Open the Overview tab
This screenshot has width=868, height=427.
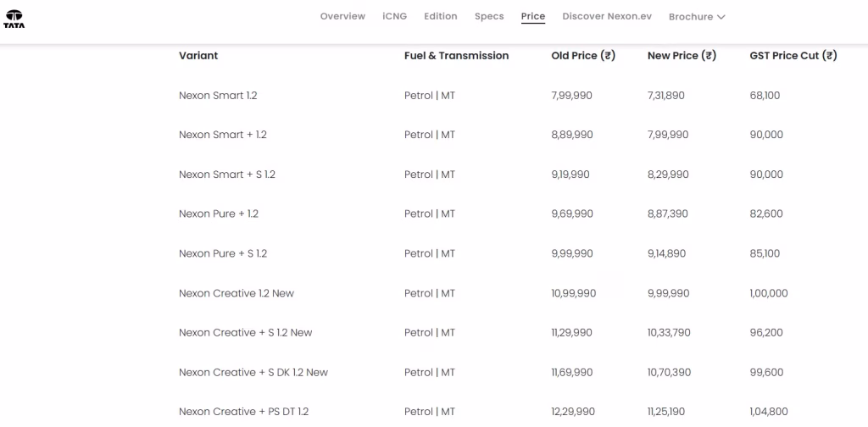point(342,16)
